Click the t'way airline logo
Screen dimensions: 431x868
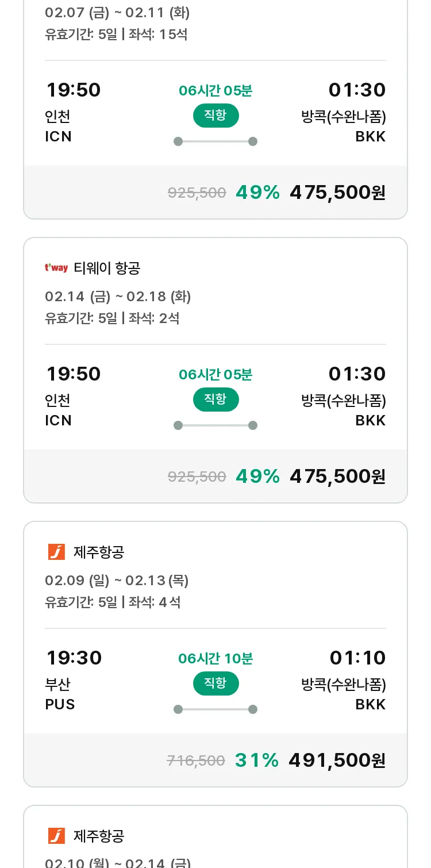click(56, 268)
